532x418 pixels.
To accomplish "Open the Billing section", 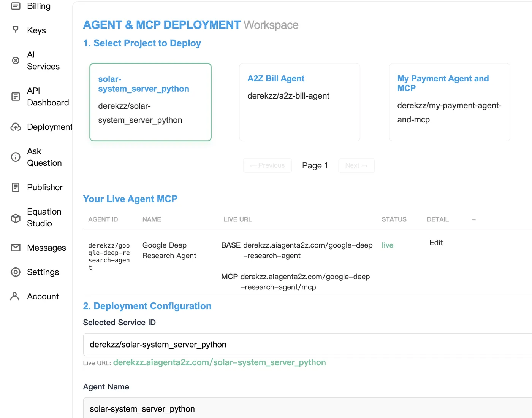I will (38, 6).
